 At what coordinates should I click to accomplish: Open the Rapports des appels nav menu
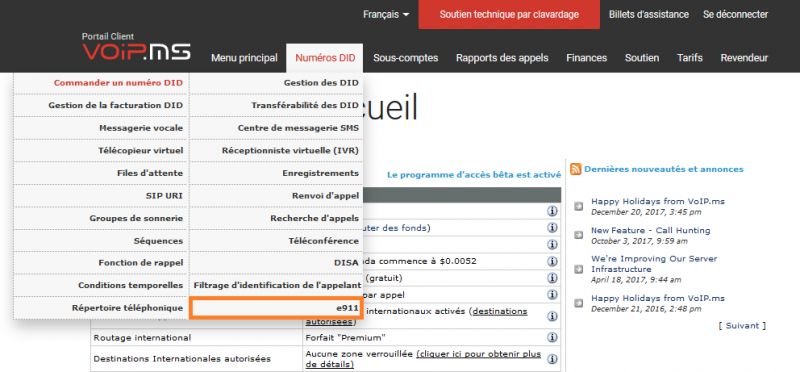coord(502,58)
